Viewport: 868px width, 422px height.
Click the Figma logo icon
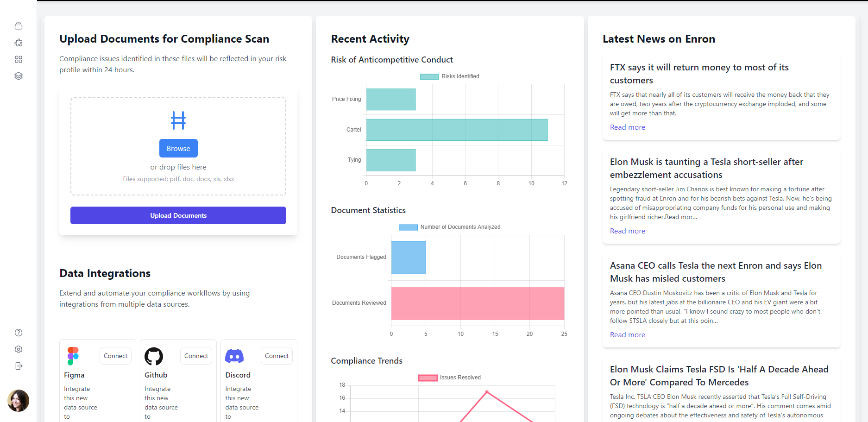pyautogui.click(x=73, y=356)
